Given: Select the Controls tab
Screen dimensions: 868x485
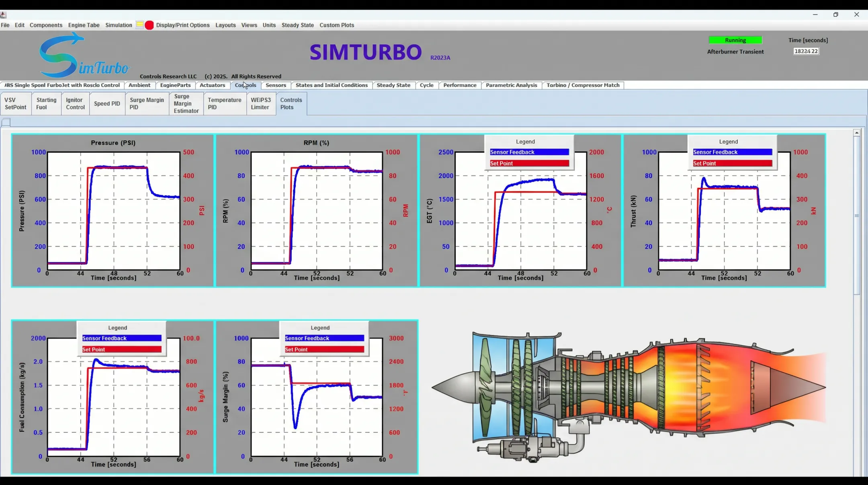Looking at the screenshot, I should tap(246, 85).
